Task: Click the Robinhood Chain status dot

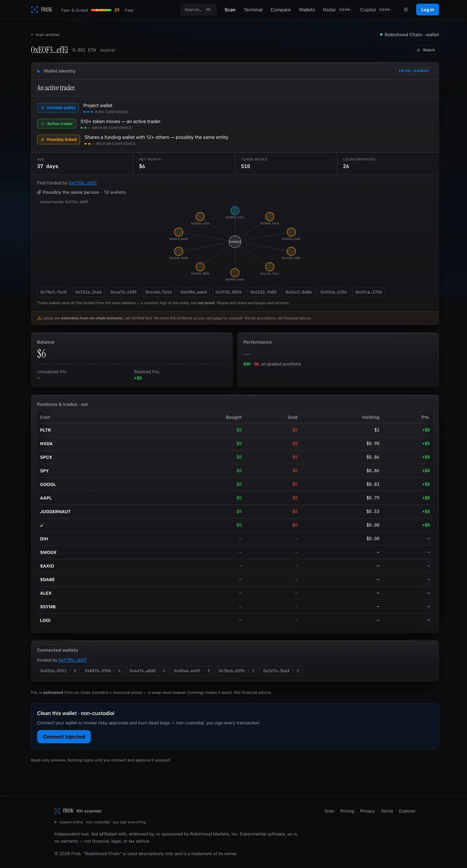Action: click(381, 35)
